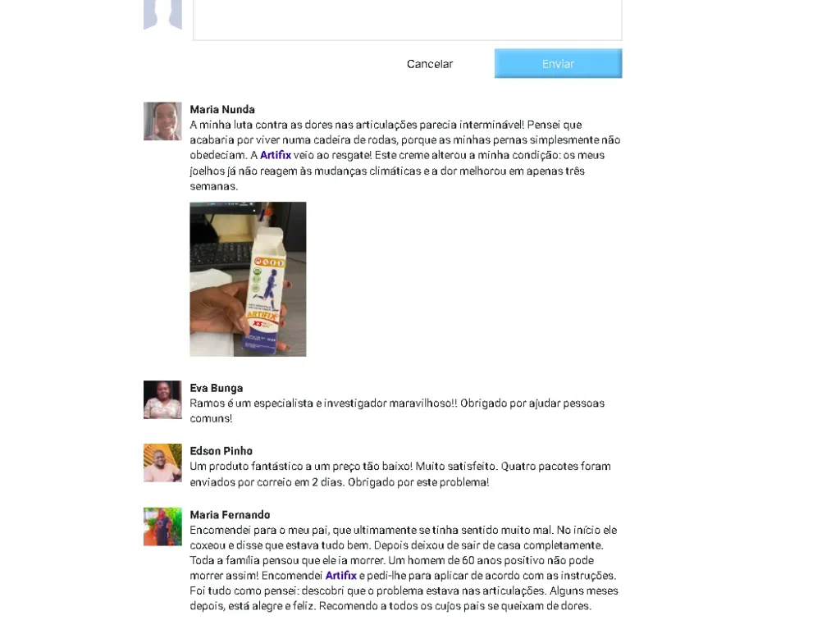This screenshot has height=620, width=840.
Task: Open Eva Bunga's profile avatar
Action: 162,399
